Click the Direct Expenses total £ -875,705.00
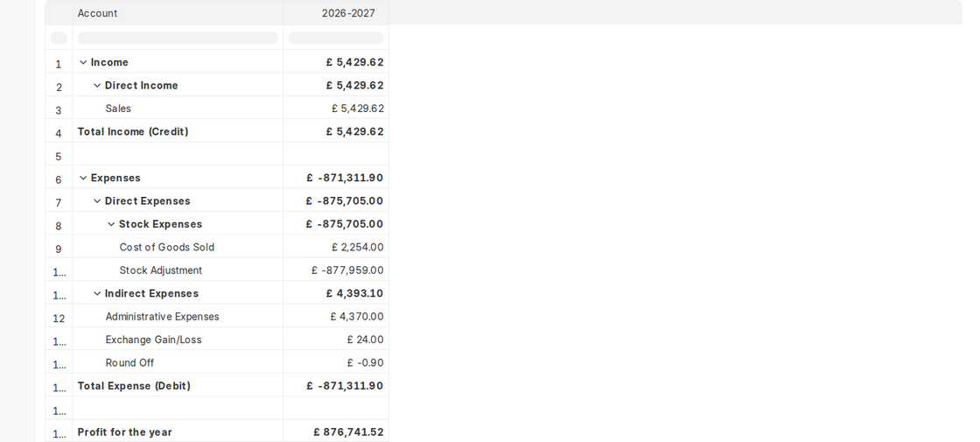The height and width of the screenshot is (442, 980). [x=345, y=201]
